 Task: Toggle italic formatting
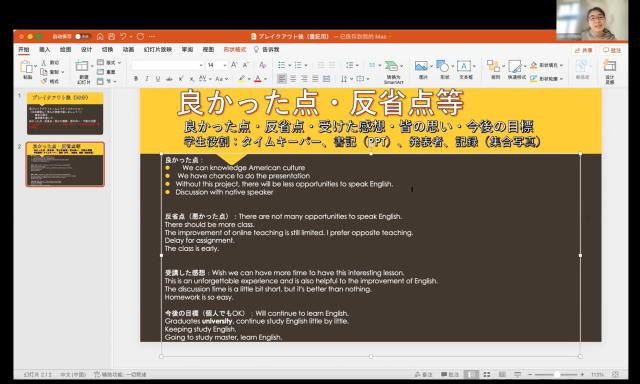(x=147, y=79)
